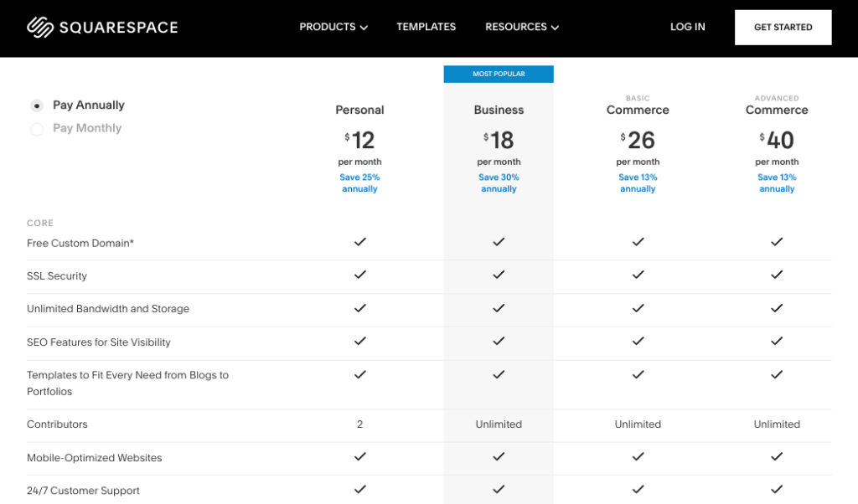Click Advanced Commerce Templates row checkmark
858x504 pixels.
point(777,374)
